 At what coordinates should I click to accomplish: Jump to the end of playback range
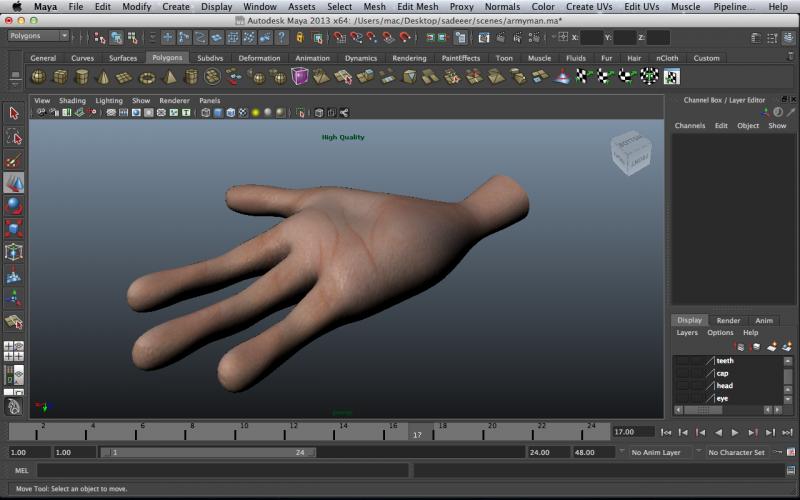(786, 432)
